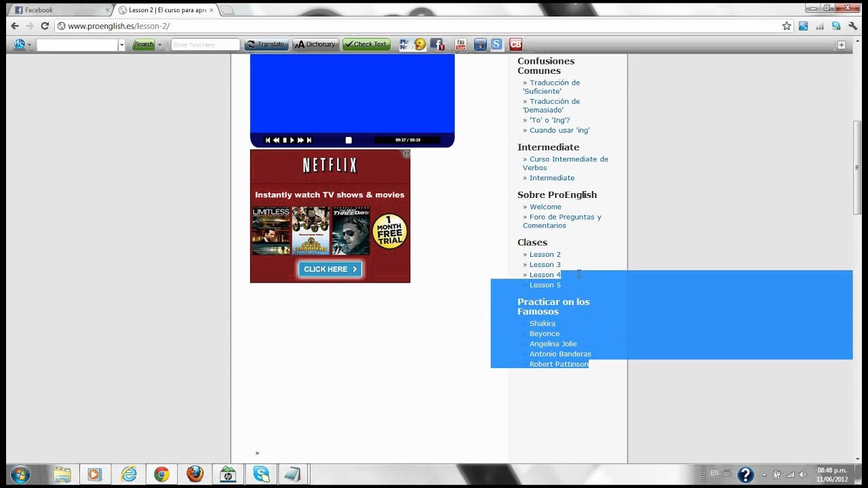Screen dimensions: 868x488
Task: Open the YouTube toolbar icon
Action: point(461,45)
